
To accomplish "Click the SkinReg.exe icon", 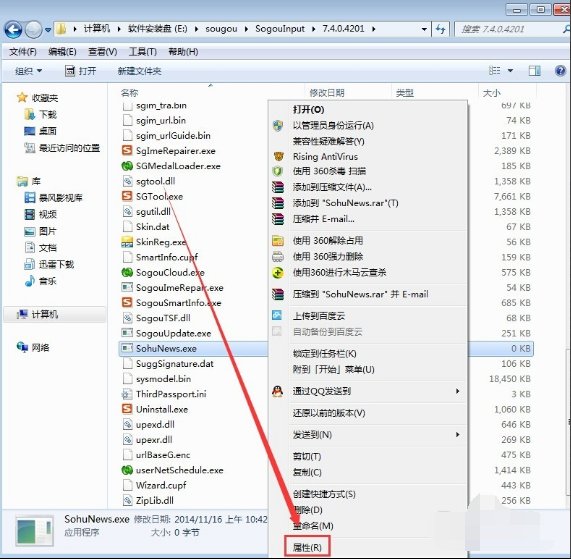I will pyautogui.click(x=127, y=242).
